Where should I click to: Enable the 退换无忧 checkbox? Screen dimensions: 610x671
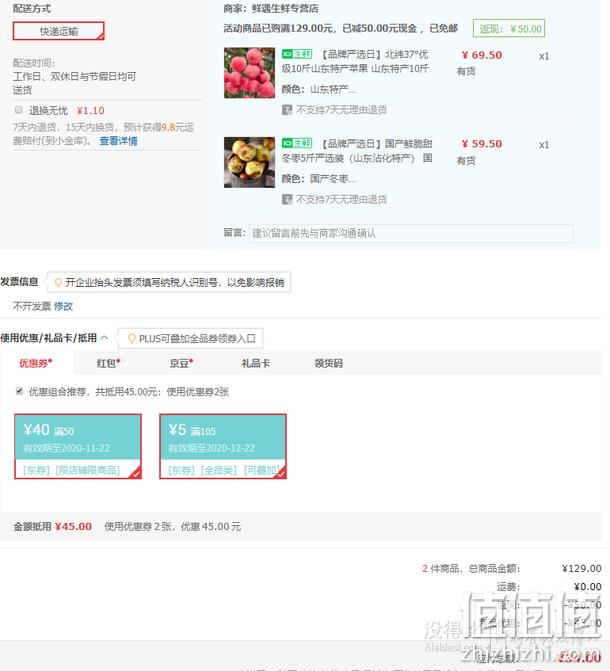coord(18,110)
